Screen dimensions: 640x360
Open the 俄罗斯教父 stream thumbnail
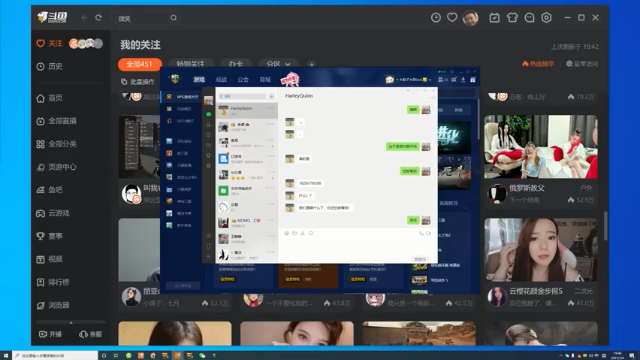pyautogui.click(x=541, y=147)
